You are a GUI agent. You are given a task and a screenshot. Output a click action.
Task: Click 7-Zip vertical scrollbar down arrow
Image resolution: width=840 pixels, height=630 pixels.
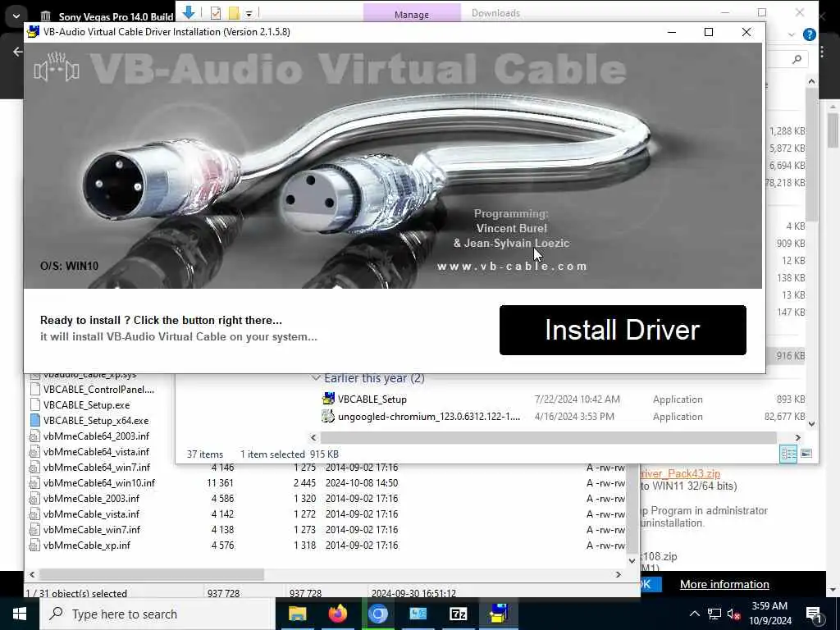[x=632, y=560]
